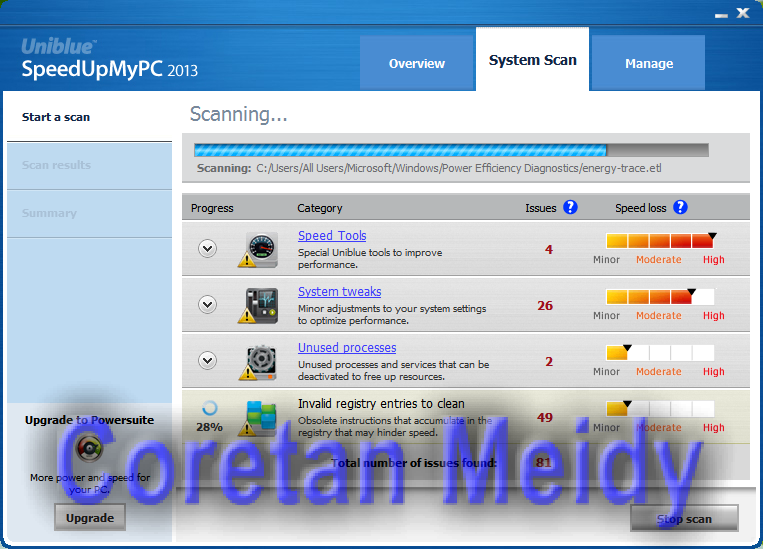Open the System tweaks link
The width and height of the screenshot is (763, 549).
[x=339, y=292]
